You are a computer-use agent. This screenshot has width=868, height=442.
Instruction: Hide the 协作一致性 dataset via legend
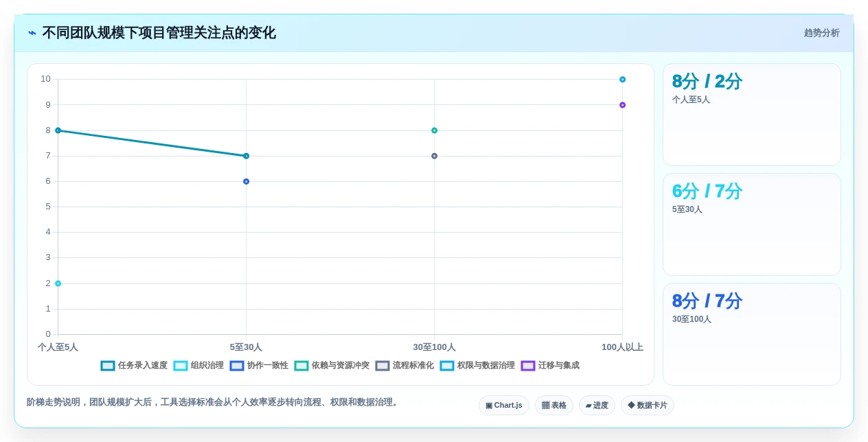click(x=259, y=366)
